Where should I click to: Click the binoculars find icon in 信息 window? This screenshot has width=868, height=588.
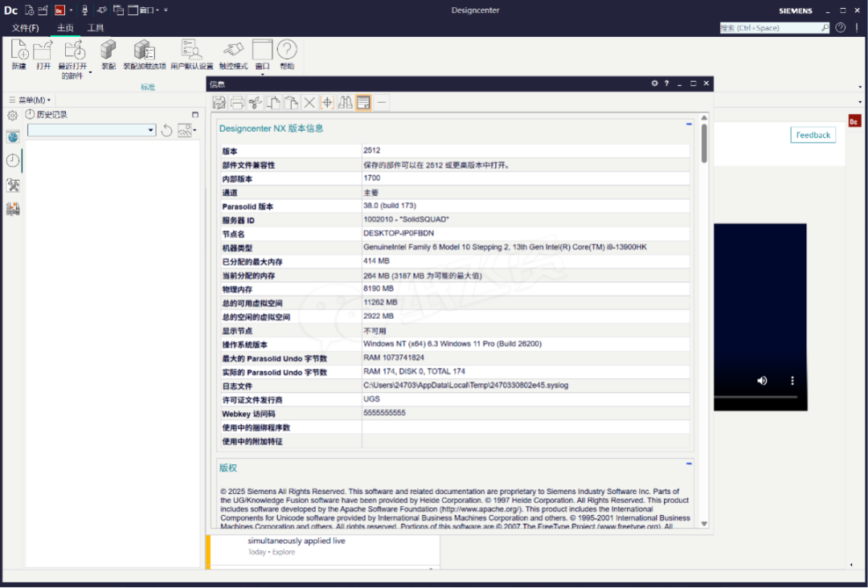(x=345, y=103)
